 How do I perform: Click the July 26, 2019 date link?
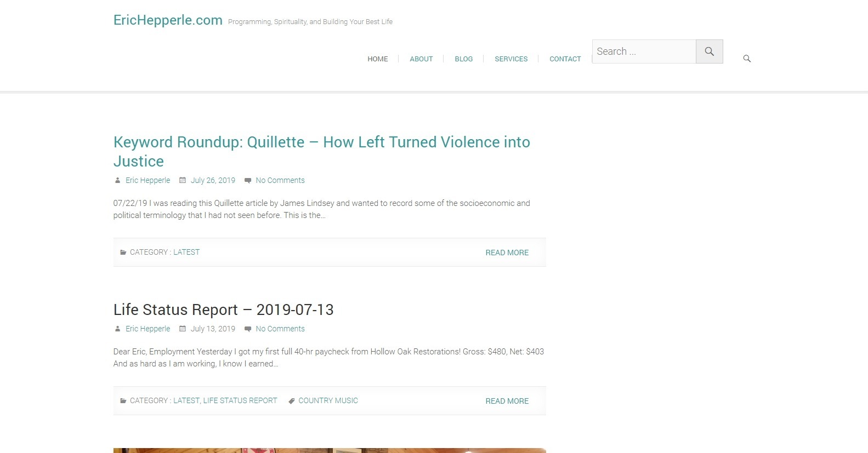pos(213,180)
